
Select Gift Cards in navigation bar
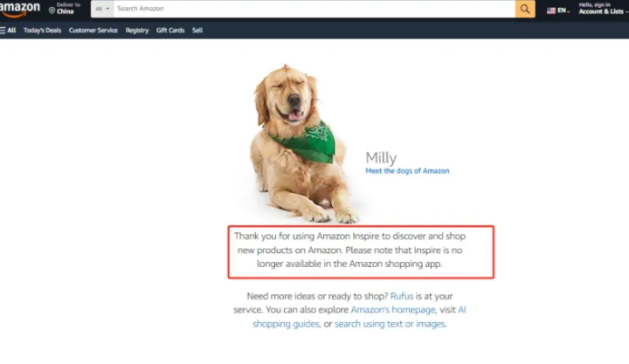(x=170, y=31)
